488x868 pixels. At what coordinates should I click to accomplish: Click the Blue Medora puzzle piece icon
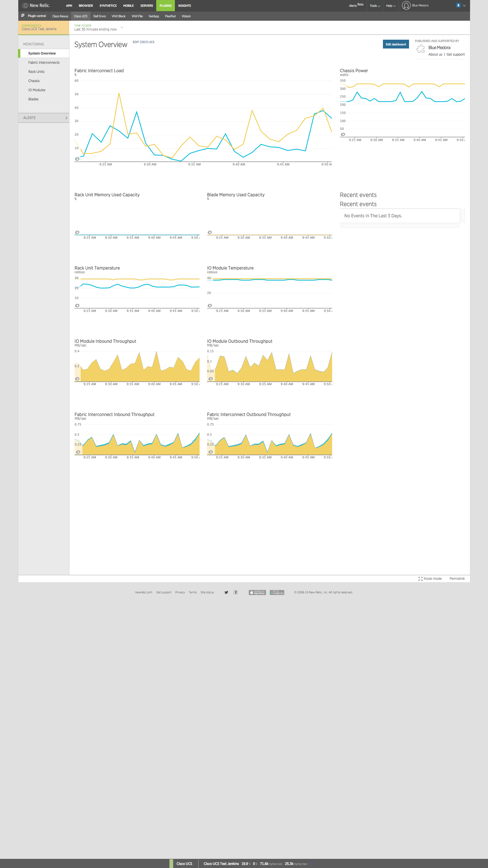pos(421,49)
